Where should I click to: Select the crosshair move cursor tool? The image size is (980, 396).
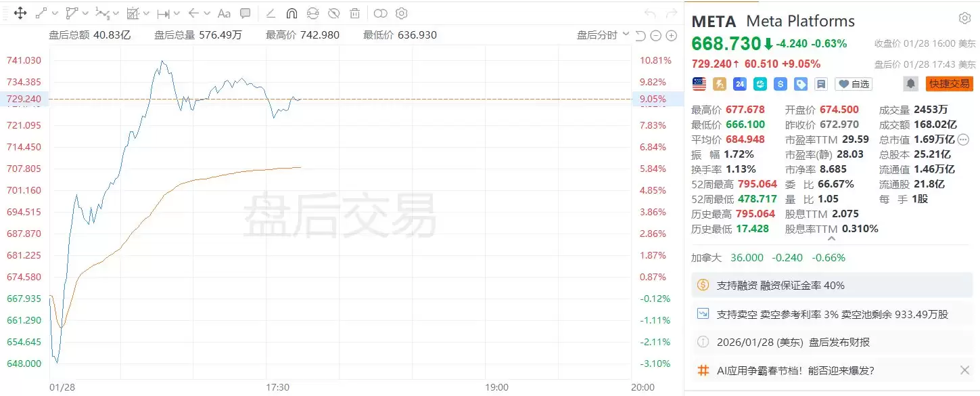coord(20,13)
